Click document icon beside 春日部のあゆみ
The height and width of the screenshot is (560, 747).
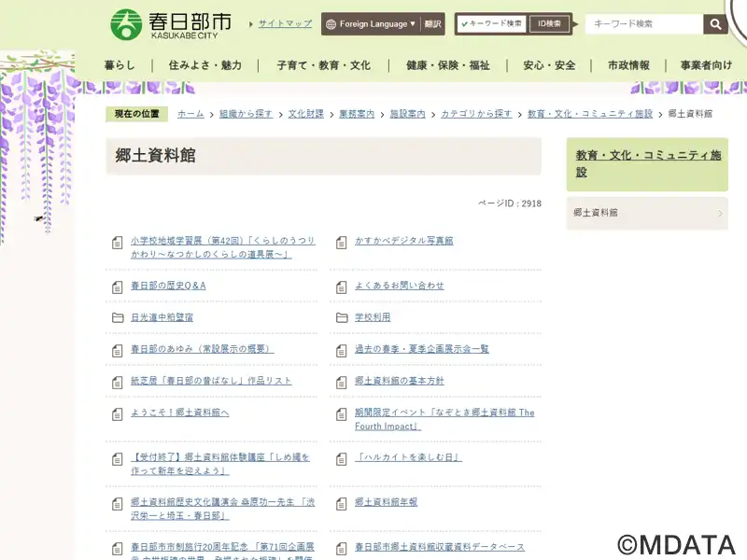pos(118,351)
